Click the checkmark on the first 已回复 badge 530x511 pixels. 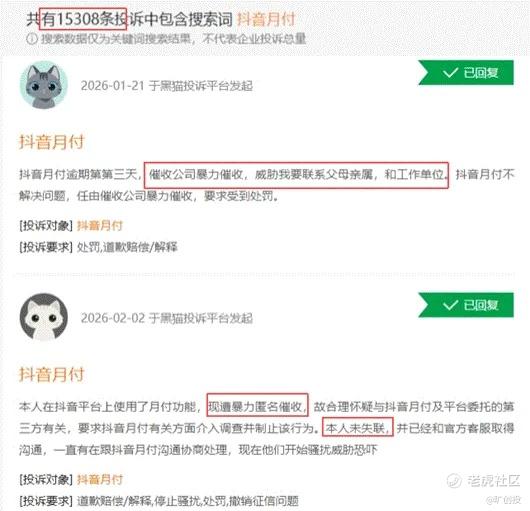pos(450,72)
